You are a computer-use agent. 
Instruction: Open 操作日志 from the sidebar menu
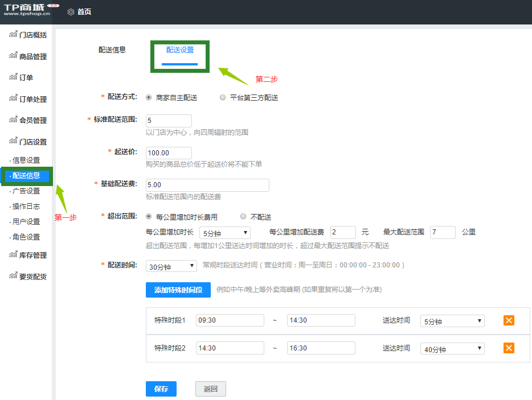tap(25, 206)
